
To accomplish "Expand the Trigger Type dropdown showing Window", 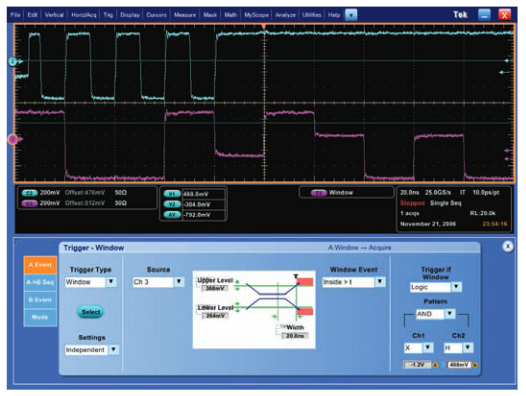I will (111, 282).
